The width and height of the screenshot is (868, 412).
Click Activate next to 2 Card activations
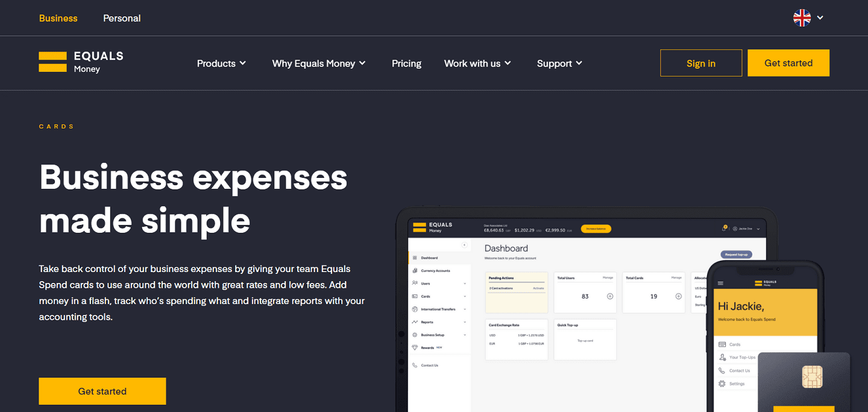point(538,288)
